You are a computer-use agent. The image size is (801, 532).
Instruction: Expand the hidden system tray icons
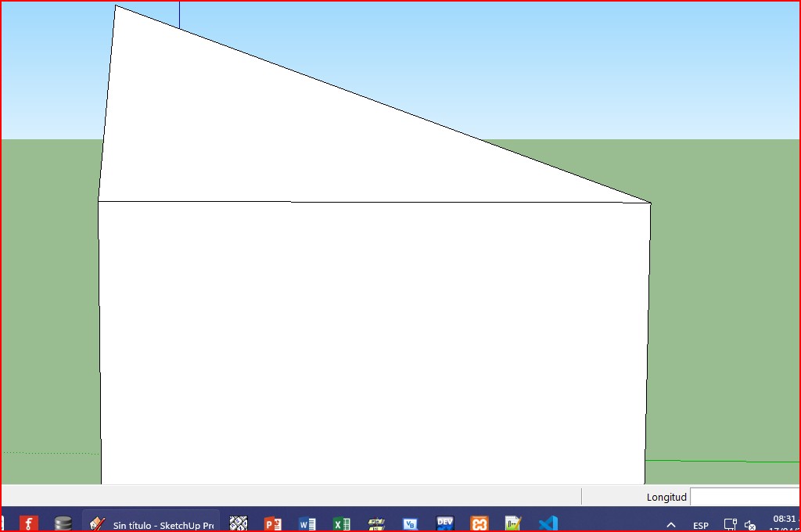pyautogui.click(x=671, y=525)
